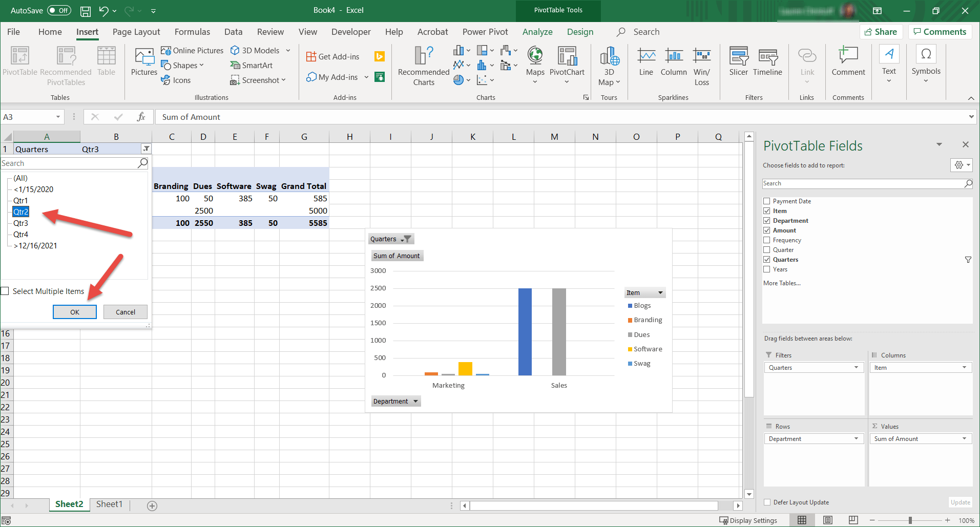Open the chart's Quarters filter button
980x527 pixels.
click(x=391, y=239)
